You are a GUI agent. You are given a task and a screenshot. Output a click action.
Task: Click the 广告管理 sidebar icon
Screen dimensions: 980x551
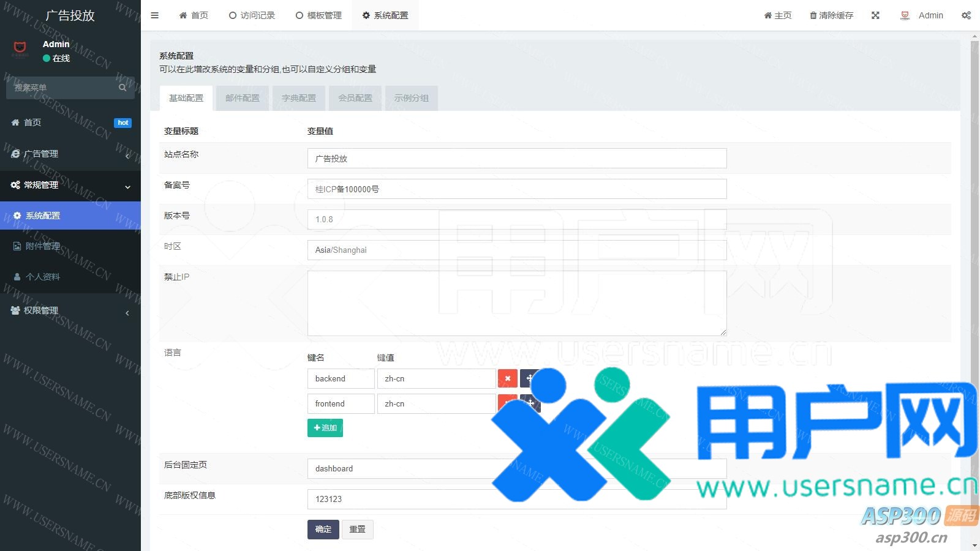click(15, 154)
